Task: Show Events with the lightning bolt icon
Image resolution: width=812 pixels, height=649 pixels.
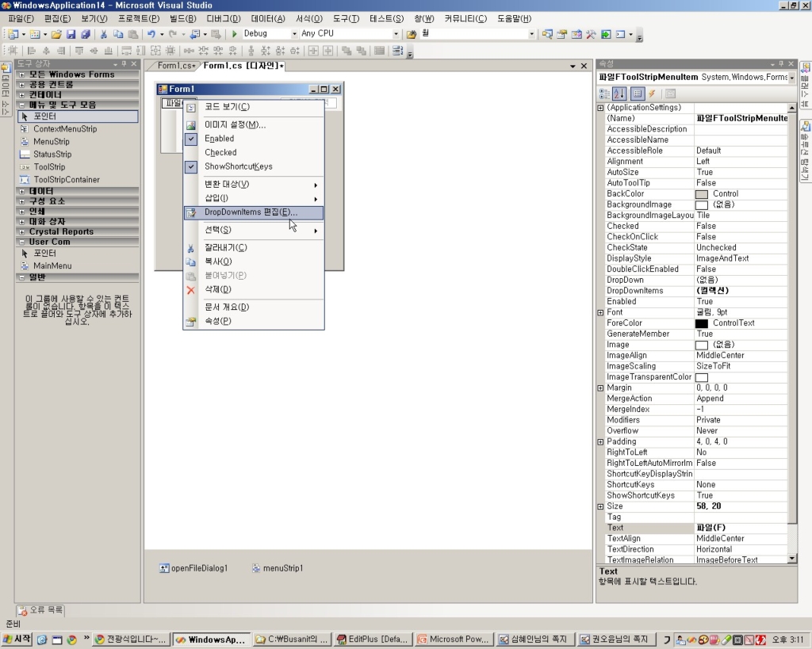Action: [x=652, y=94]
